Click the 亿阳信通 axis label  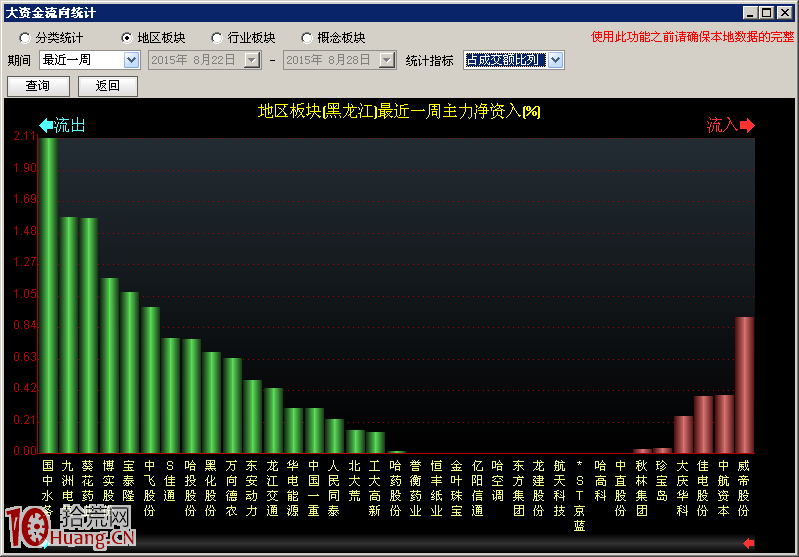pyautogui.click(x=477, y=488)
